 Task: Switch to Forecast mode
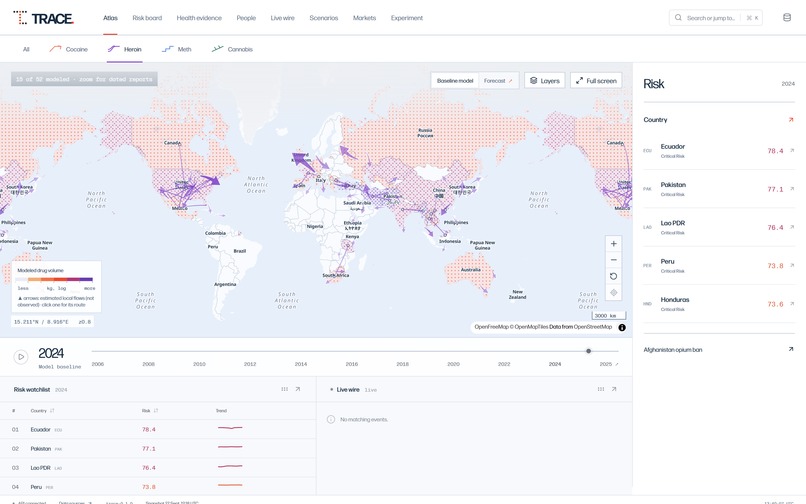click(x=498, y=81)
